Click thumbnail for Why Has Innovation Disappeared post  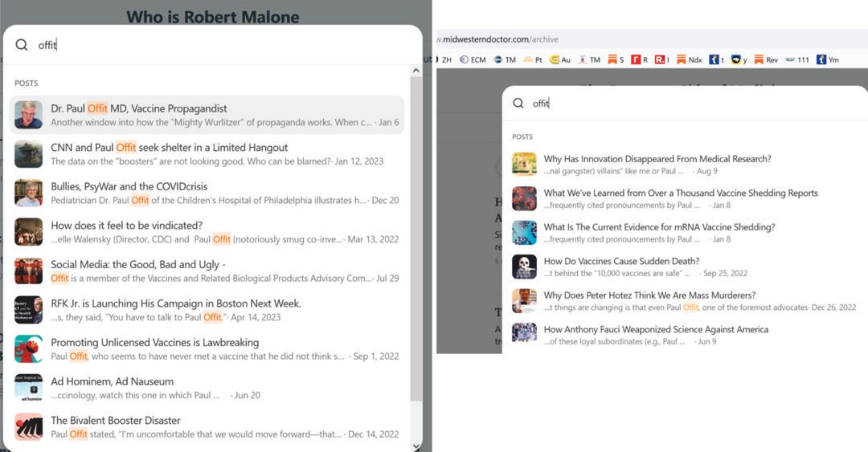tap(524, 165)
